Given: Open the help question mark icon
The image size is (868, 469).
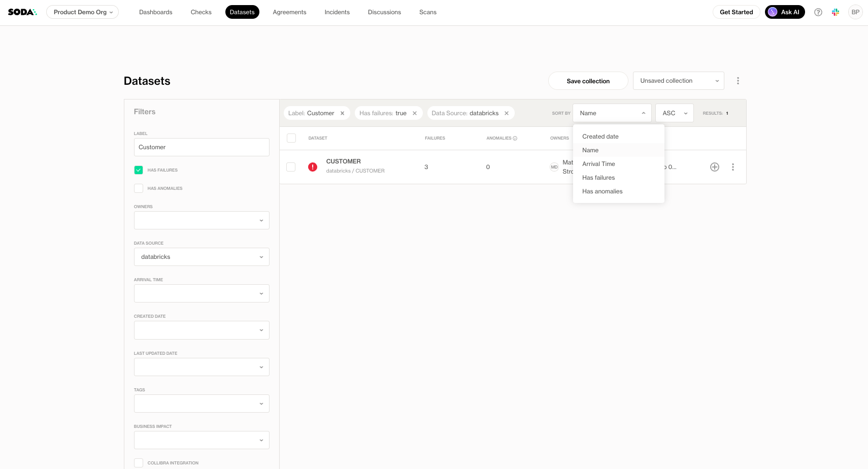Looking at the screenshot, I should (818, 12).
